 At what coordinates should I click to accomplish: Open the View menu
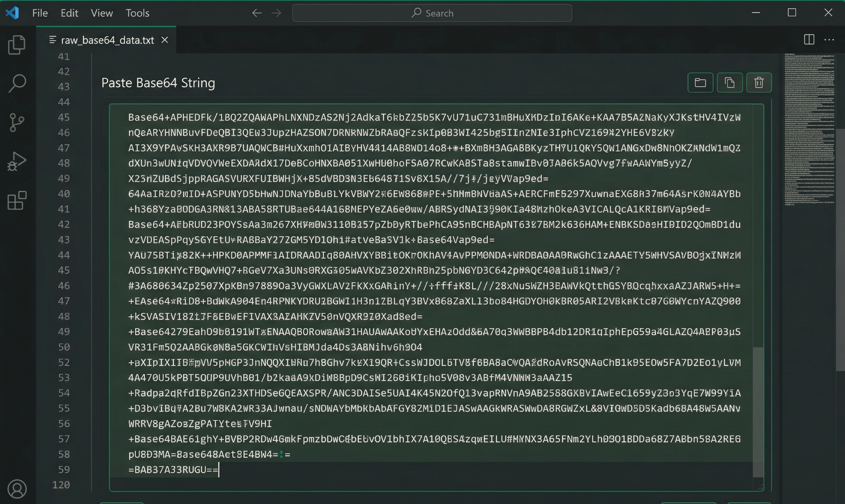point(101,13)
